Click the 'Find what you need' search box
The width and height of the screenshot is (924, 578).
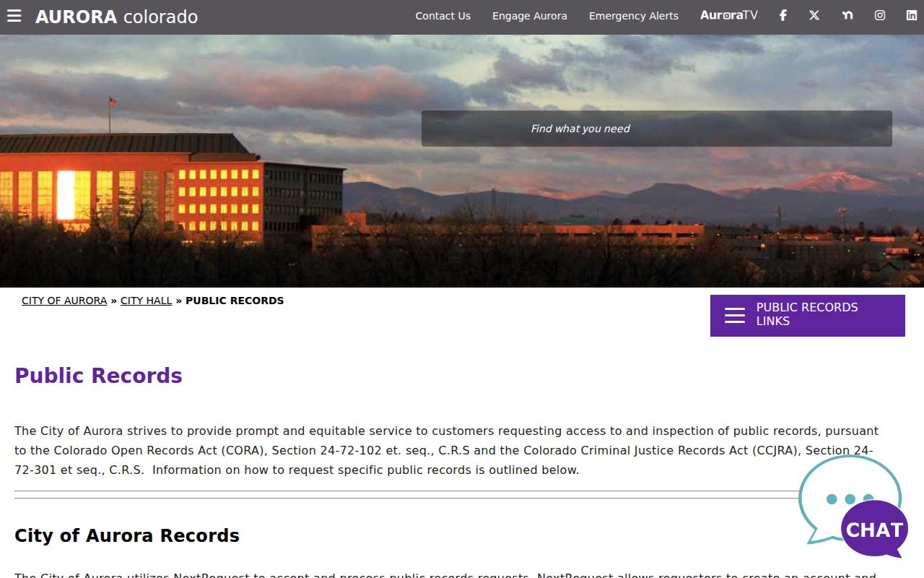[657, 129]
